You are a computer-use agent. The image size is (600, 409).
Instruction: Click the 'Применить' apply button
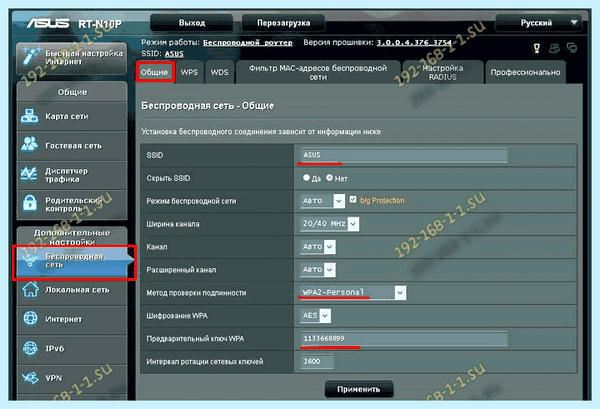[359, 389]
